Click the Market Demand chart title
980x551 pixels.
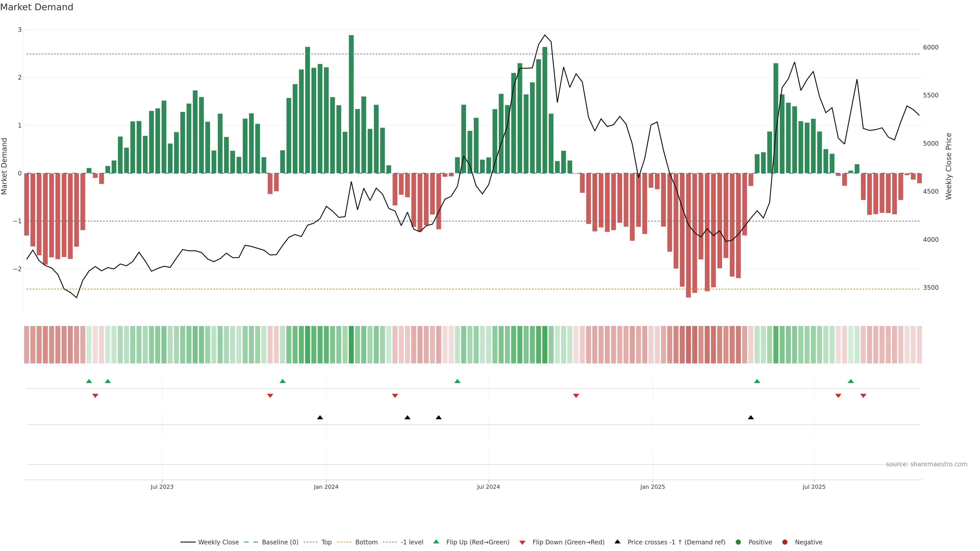pos(36,7)
